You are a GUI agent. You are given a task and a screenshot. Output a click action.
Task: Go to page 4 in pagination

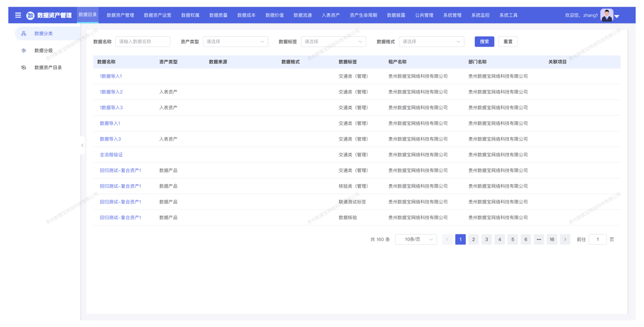[499, 239]
